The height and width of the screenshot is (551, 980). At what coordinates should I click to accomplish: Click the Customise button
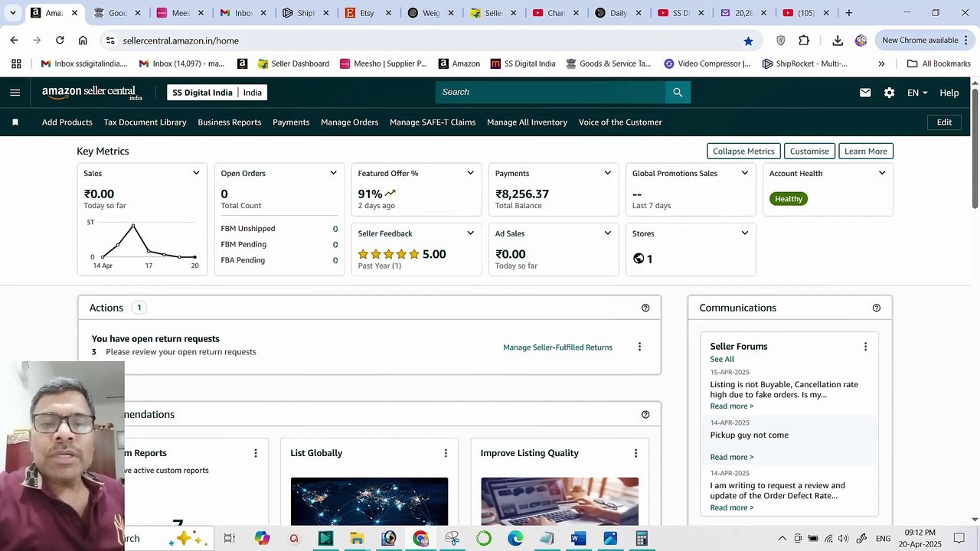[x=809, y=152]
